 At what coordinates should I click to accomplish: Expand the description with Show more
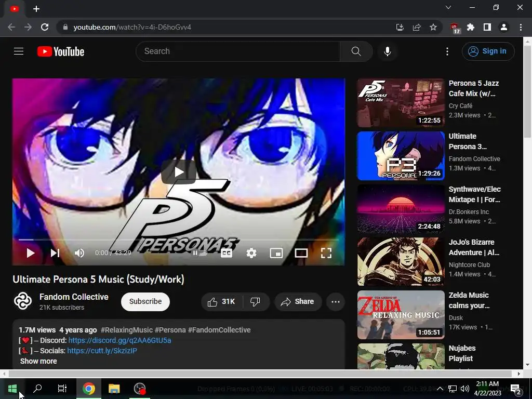point(38,361)
